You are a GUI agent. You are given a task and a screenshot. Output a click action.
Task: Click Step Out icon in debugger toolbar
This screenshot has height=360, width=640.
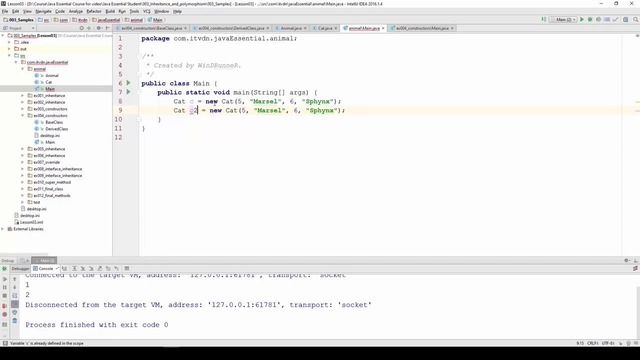[100, 269]
